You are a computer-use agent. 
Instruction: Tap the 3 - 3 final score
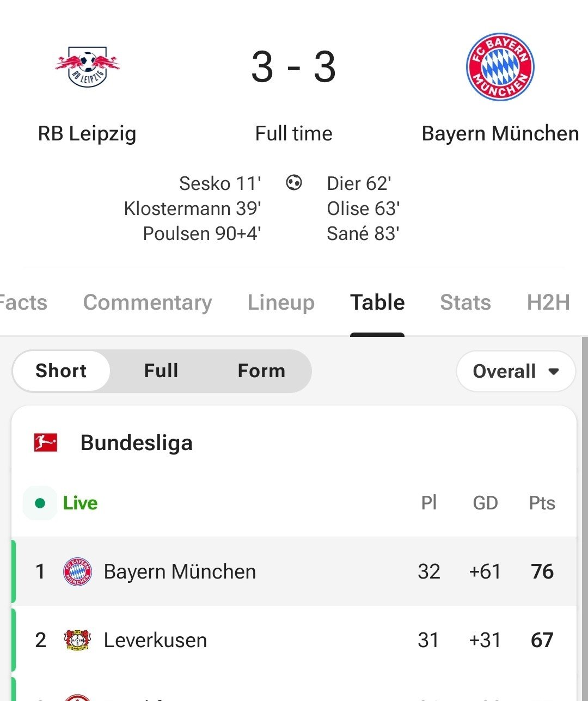pyautogui.click(x=293, y=67)
